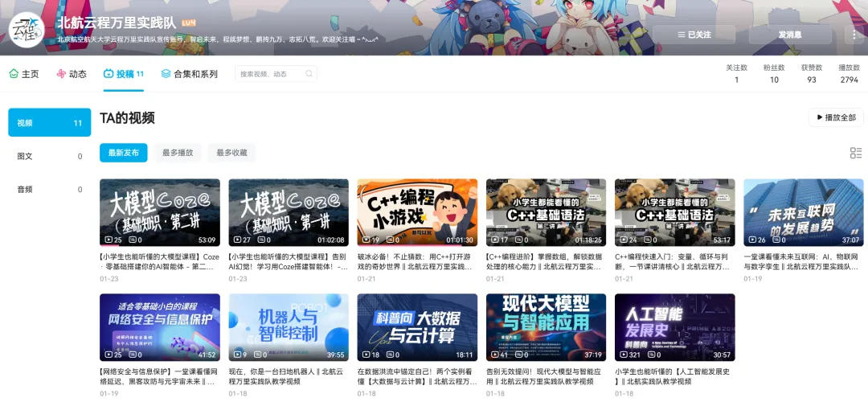
Task: Click title 小学生也能听懂的【人工智能发展史】
Action: 673,376
